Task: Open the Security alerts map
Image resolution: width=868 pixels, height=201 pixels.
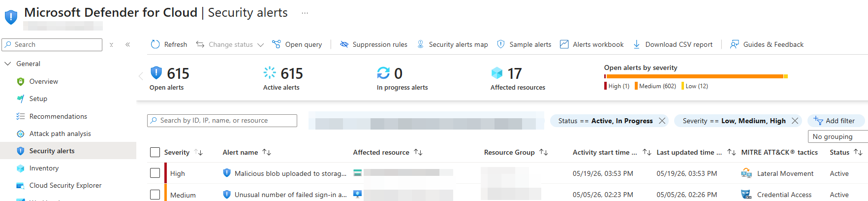Action: 452,44
